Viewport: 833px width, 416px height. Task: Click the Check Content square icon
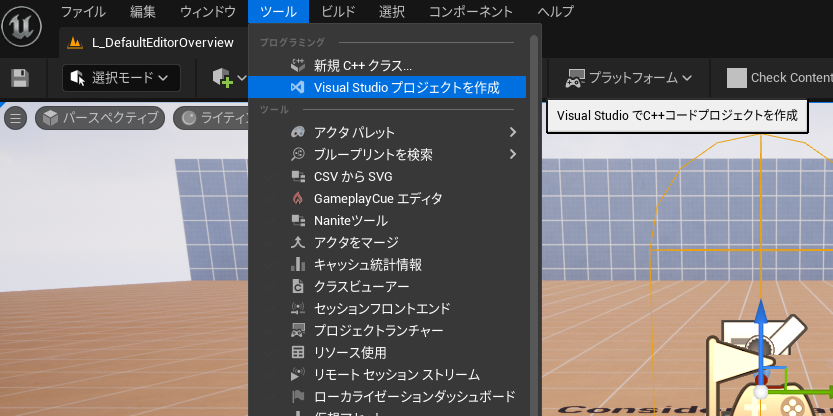tap(736, 78)
